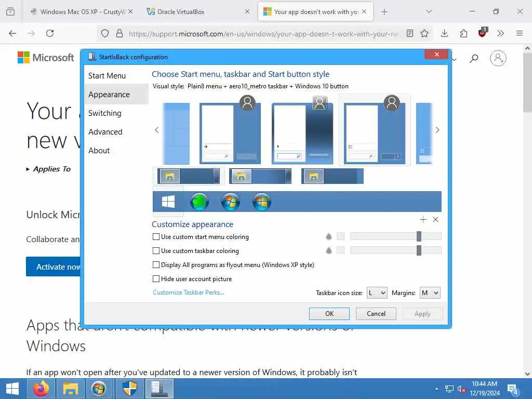Click the muted volume tray icon

[x=461, y=389]
